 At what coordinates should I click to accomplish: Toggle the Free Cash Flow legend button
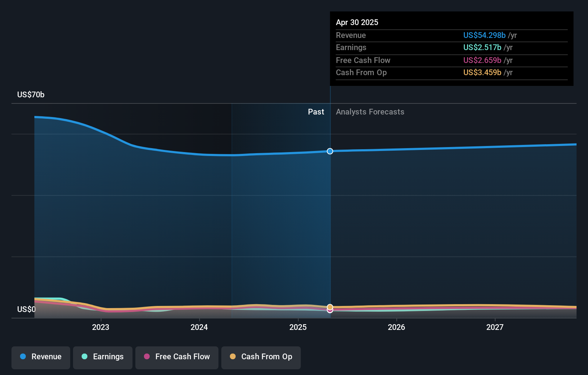[x=177, y=357]
